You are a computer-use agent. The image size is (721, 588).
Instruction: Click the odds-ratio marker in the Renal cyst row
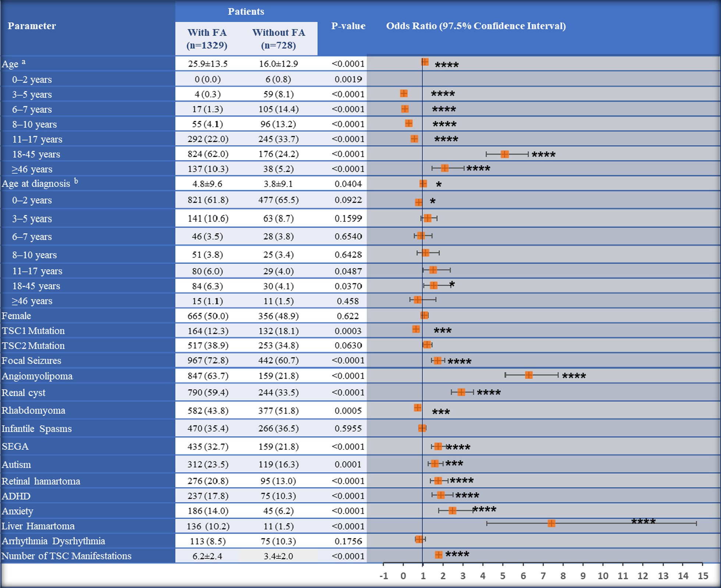click(461, 392)
